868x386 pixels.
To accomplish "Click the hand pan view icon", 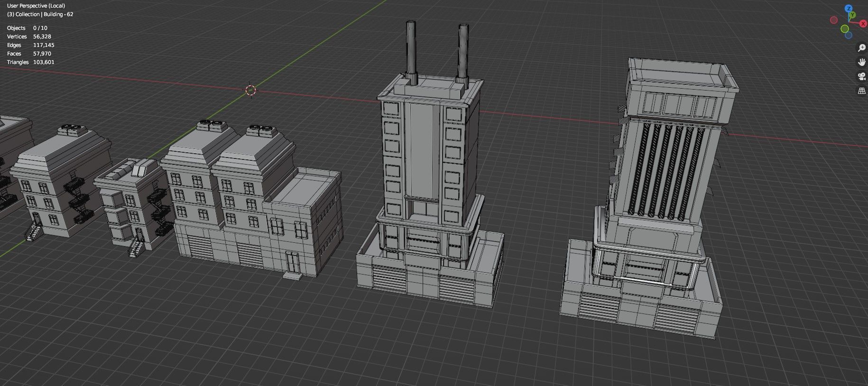I will (862, 62).
